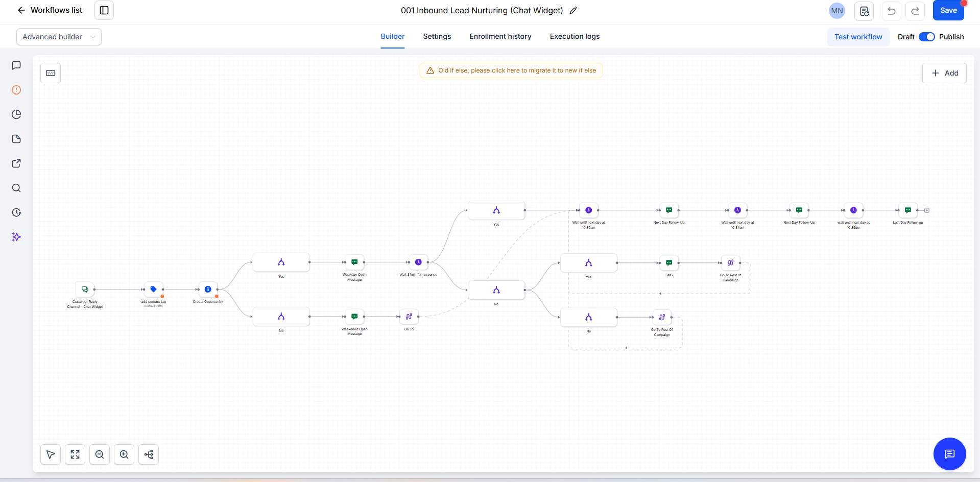Open the sticky notes sidebar icon
The image size is (980, 482).
pyautogui.click(x=16, y=139)
